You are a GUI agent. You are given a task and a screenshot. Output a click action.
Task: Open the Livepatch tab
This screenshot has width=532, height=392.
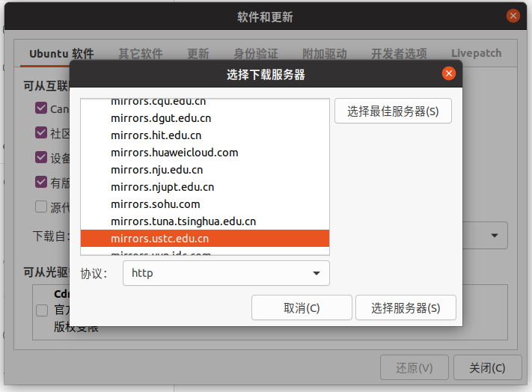(x=476, y=54)
